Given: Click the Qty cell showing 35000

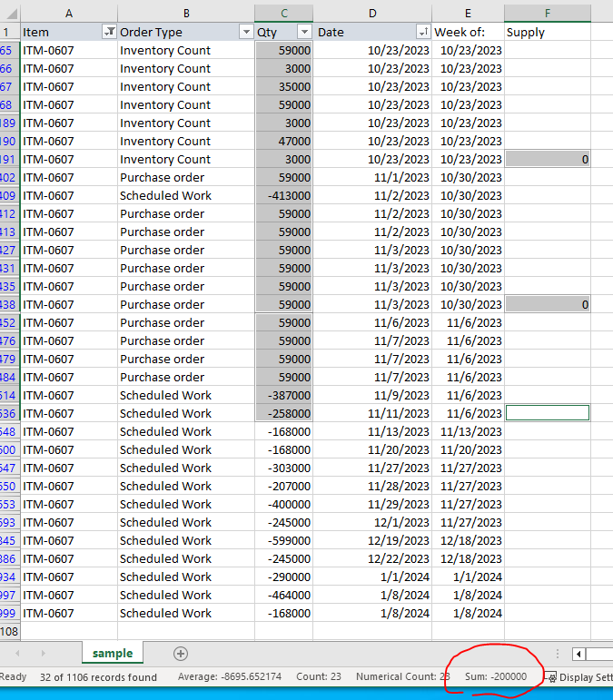Looking at the screenshot, I should (284, 86).
